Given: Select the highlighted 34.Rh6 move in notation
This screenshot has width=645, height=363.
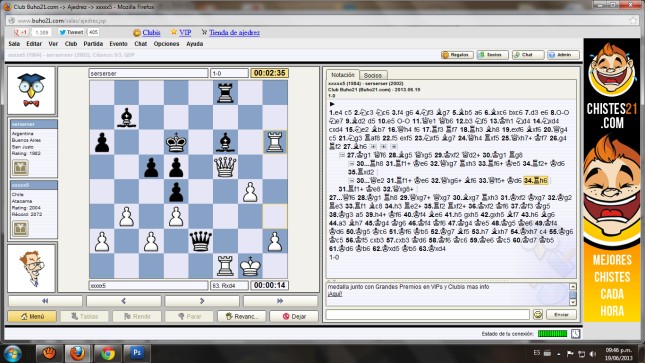Looking at the screenshot, I should pyautogui.click(x=536, y=180).
